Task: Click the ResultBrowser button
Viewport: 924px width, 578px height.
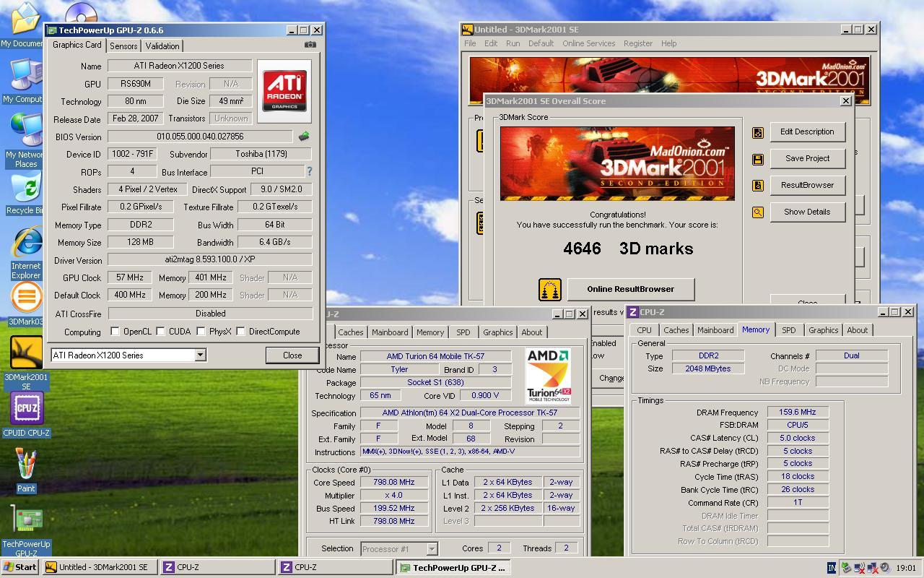Action: [807, 186]
